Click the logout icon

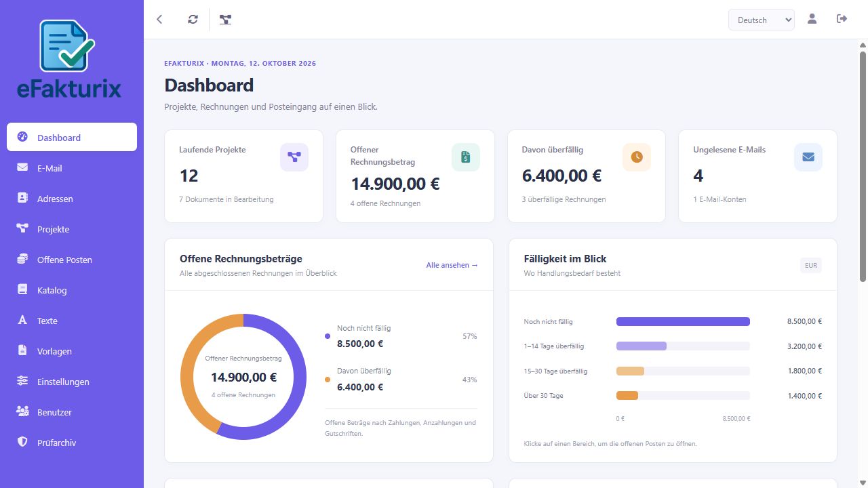click(842, 19)
